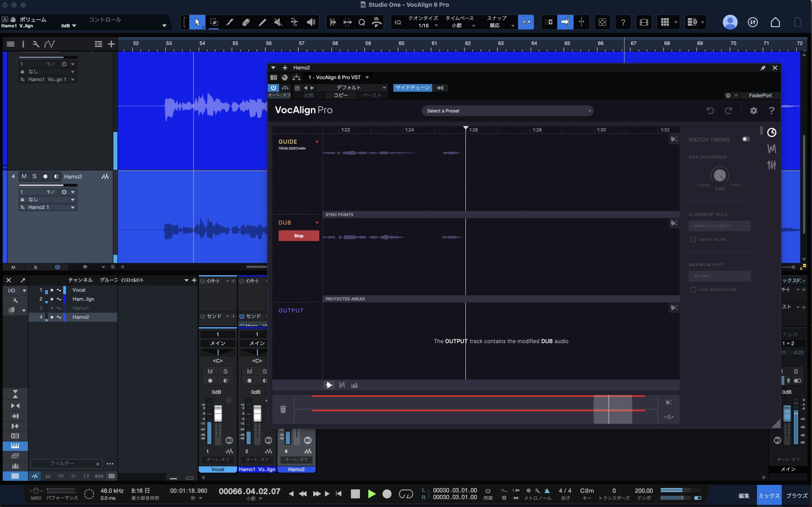Screen dimensions: 812x507
Task: Click the VocAlign redo arrow
Action: (728, 110)
